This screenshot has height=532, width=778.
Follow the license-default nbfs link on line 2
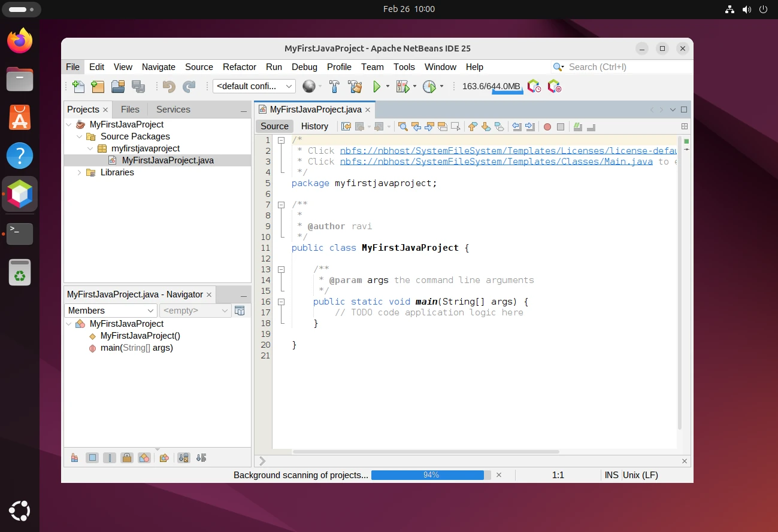pyautogui.click(x=508, y=151)
